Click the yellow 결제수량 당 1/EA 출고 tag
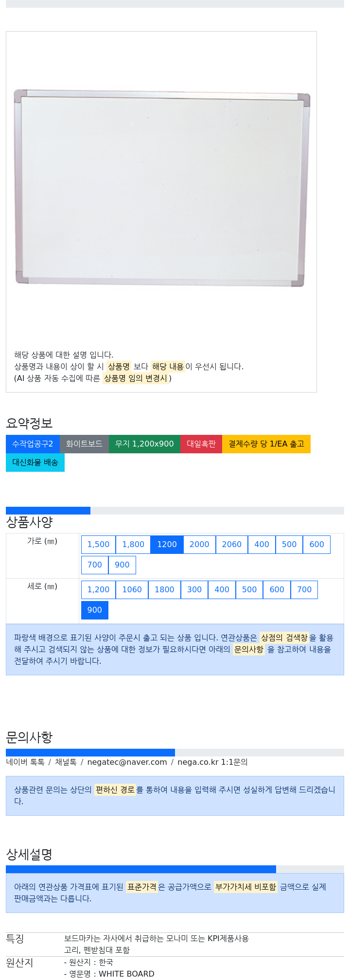 point(266,444)
